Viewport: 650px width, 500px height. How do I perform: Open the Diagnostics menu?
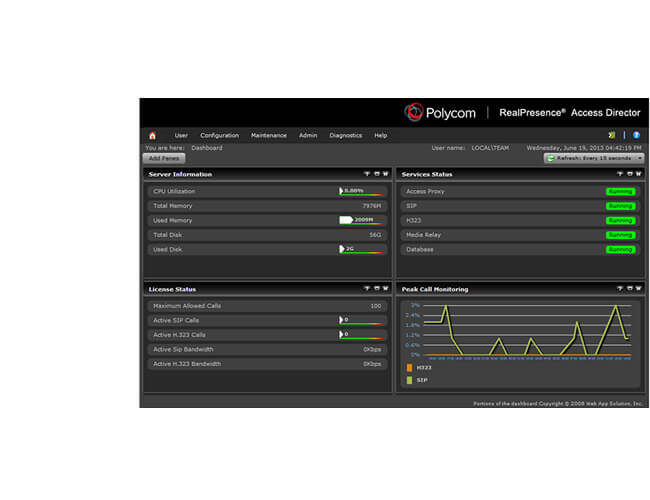(345, 136)
